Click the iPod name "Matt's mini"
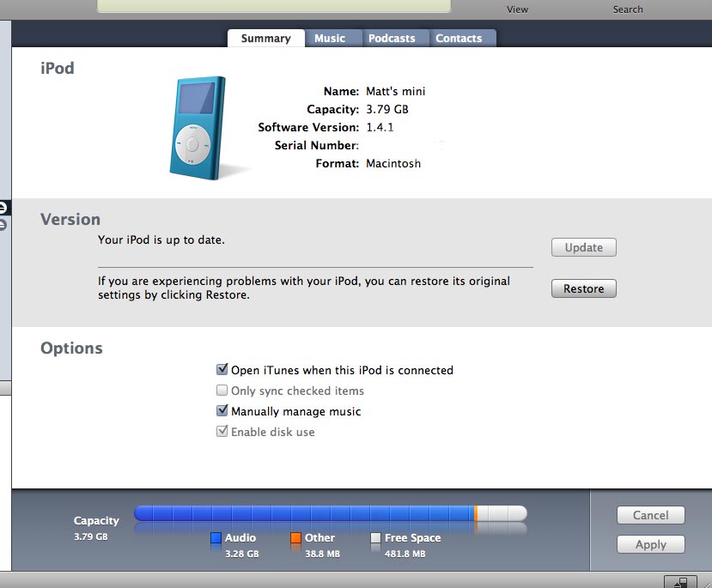This screenshot has height=588, width=712. point(395,92)
